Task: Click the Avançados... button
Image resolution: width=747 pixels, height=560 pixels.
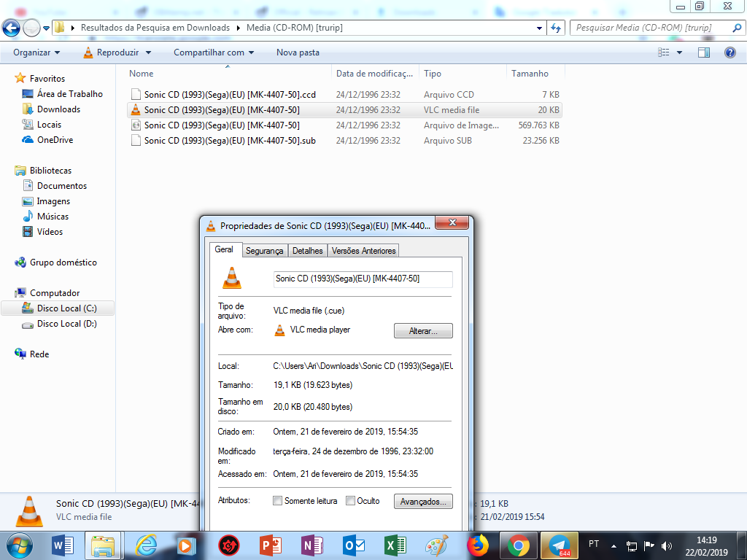Action: (x=423, y=502)
